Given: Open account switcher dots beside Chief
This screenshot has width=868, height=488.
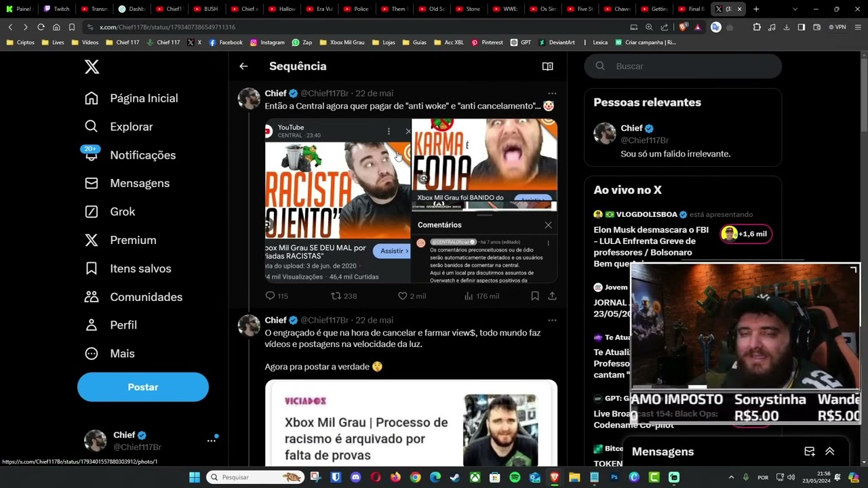Looking at the screenshot, I should click(x=212, y=441).
